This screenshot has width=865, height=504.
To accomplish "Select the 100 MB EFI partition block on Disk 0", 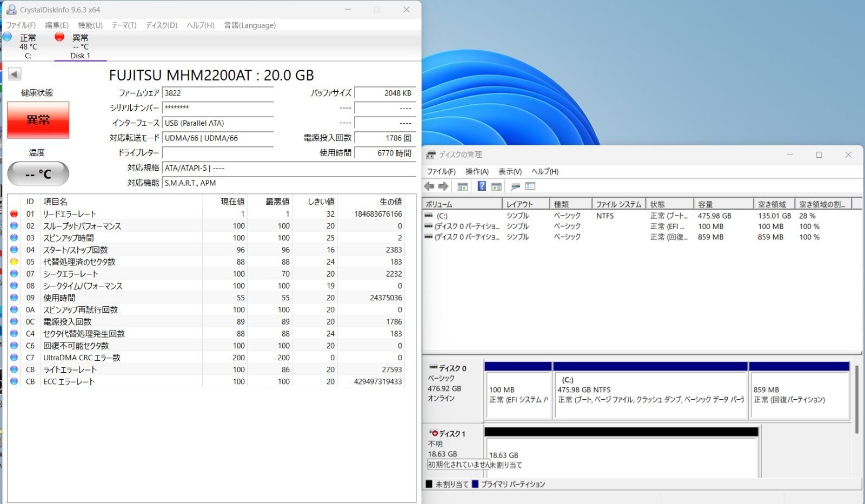I will (518, 391).
